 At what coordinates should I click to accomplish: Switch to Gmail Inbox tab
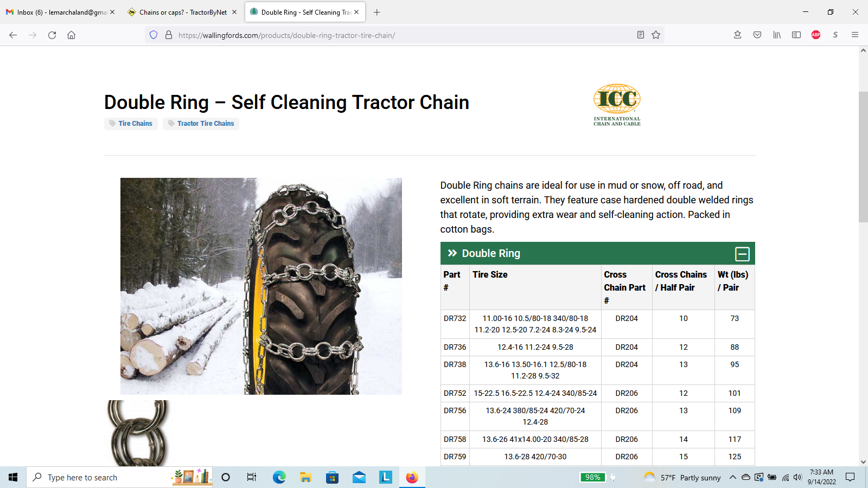tap(60, 12)
